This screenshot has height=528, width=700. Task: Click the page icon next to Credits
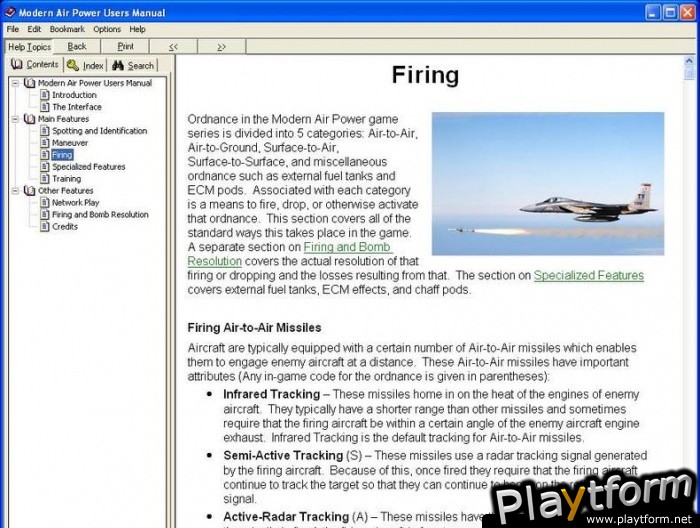coord(45,226)
